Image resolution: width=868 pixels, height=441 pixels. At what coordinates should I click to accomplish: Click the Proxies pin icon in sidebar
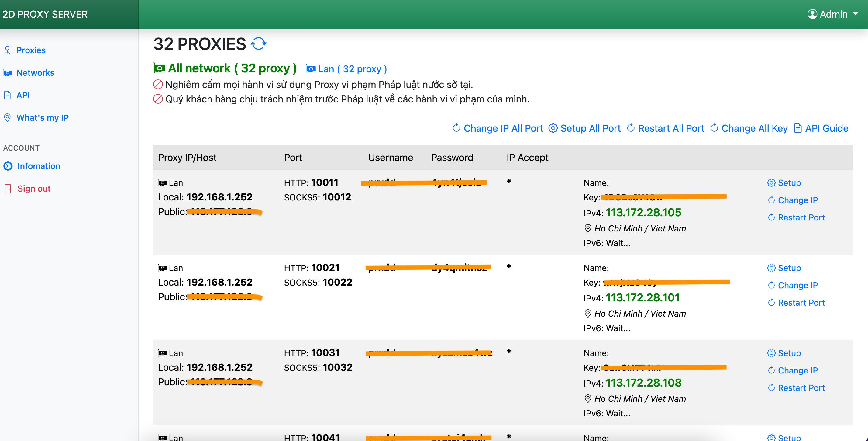[7, 50]
